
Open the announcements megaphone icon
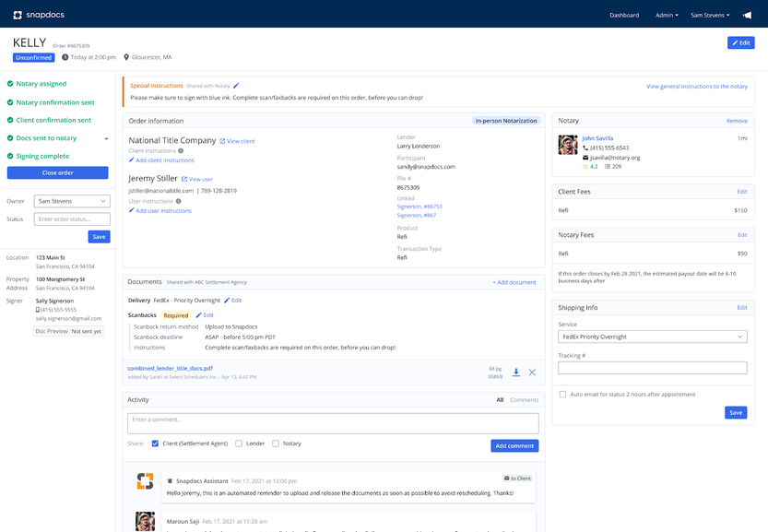pos(747,15)
